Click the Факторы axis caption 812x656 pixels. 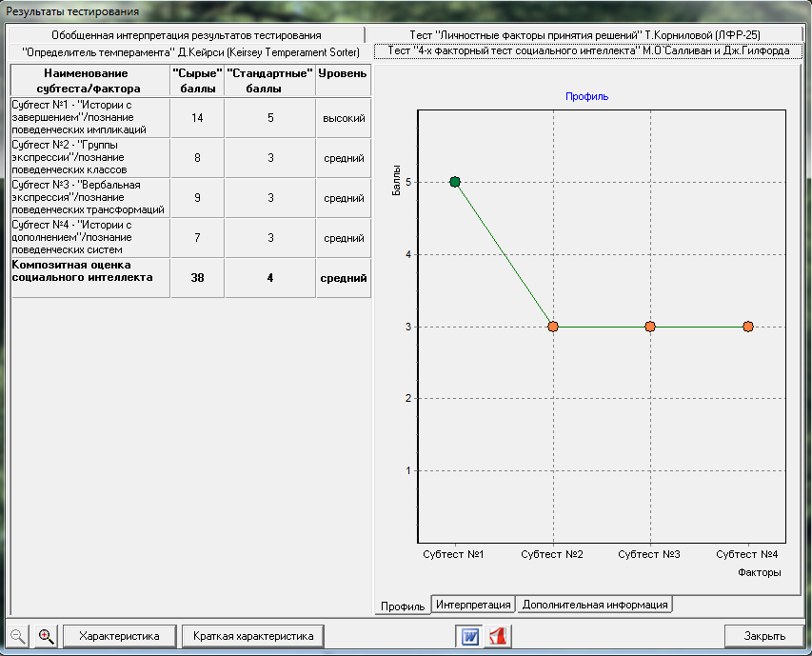(x=760, y=572)
